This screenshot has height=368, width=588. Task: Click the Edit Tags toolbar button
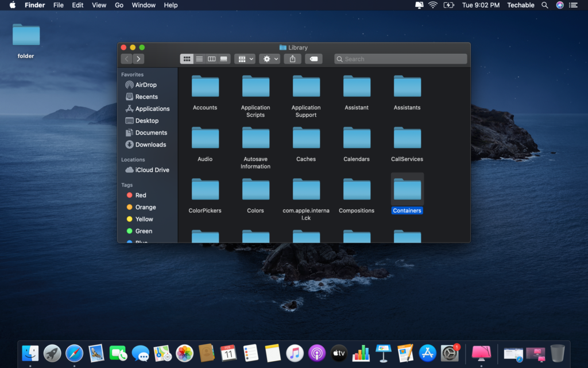[x=314, y=59]
